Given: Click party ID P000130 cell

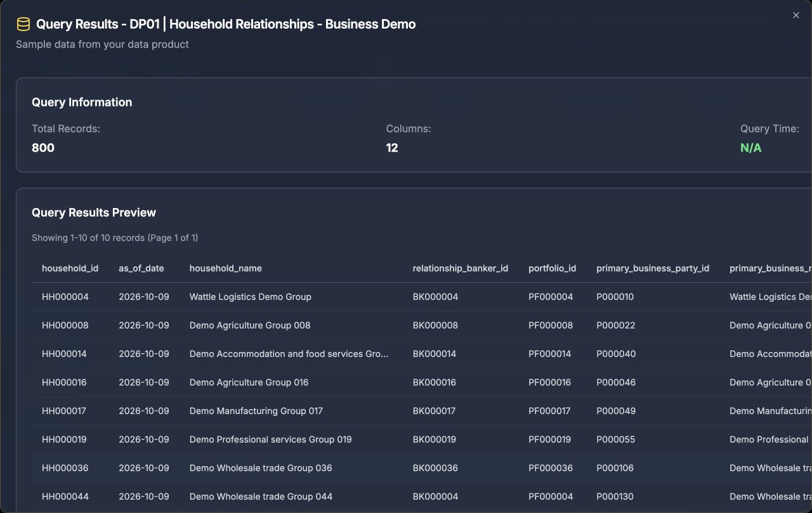Looking at the screenshot, I should (x=615, y=497).
